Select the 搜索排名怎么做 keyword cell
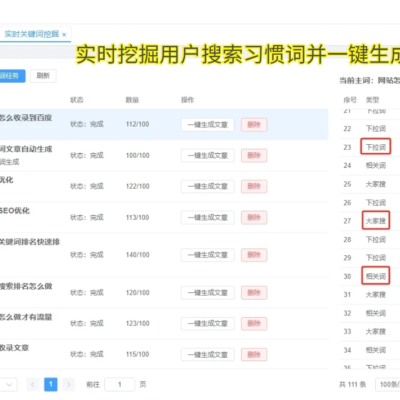The image size is (400, 400). click(x=26, y=286)
